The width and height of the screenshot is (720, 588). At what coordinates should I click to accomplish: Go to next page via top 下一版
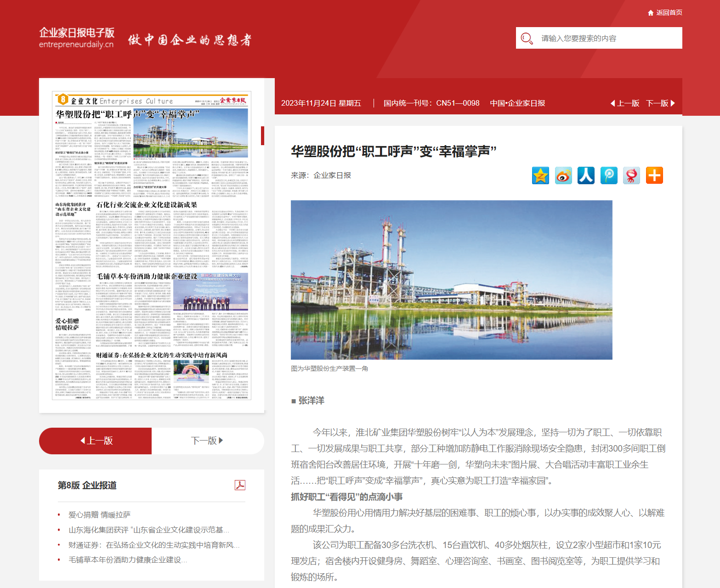[x=660, y=103]
